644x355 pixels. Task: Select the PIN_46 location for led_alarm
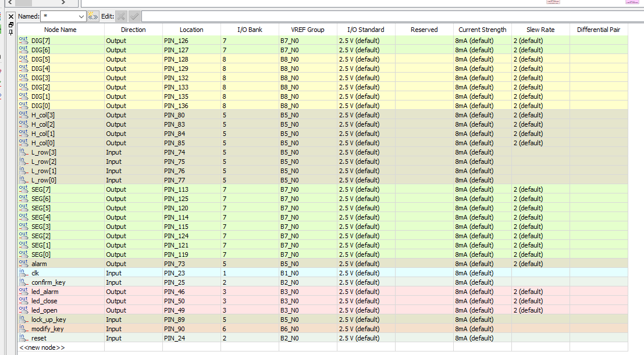[191, 292]
